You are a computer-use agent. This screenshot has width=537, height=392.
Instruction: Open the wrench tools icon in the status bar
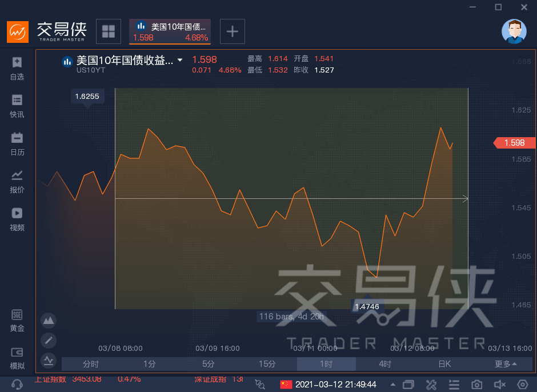pyautogui.click(x=431, y=385)
